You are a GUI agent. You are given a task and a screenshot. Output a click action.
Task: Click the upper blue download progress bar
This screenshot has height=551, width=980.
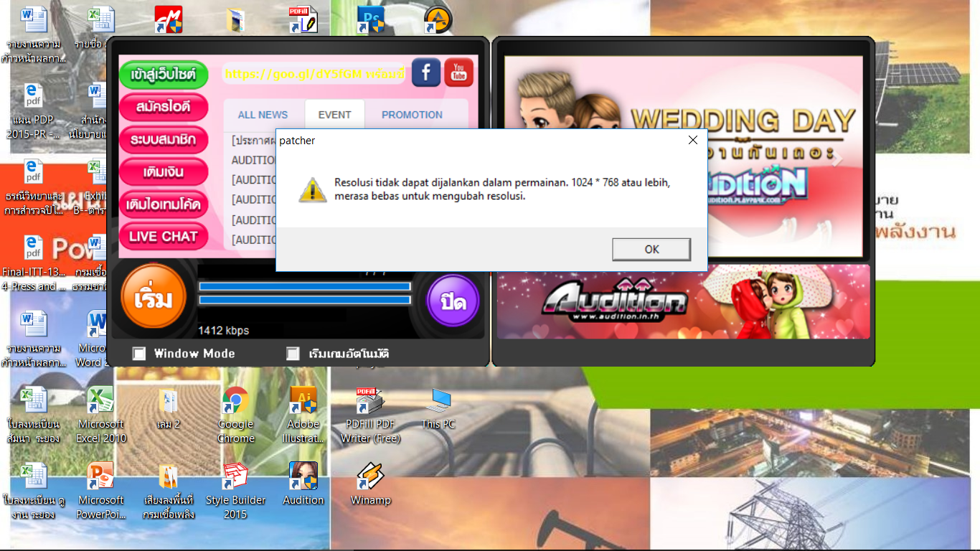pos(305,286)
